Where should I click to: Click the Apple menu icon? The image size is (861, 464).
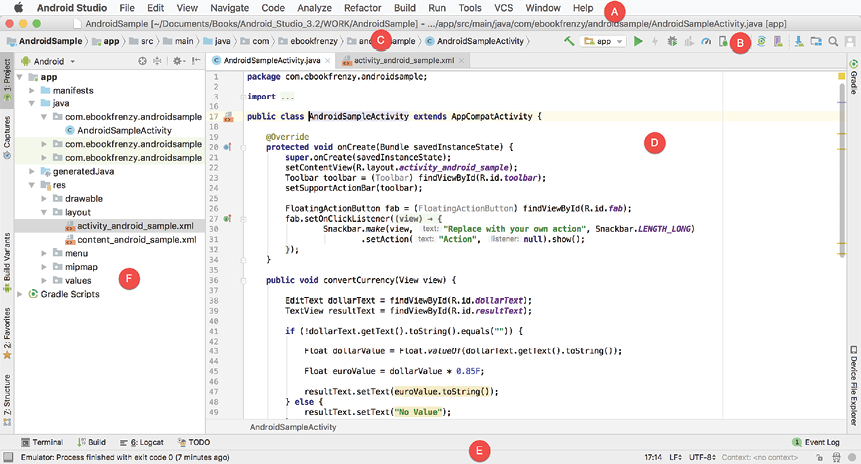pos(19,8)
